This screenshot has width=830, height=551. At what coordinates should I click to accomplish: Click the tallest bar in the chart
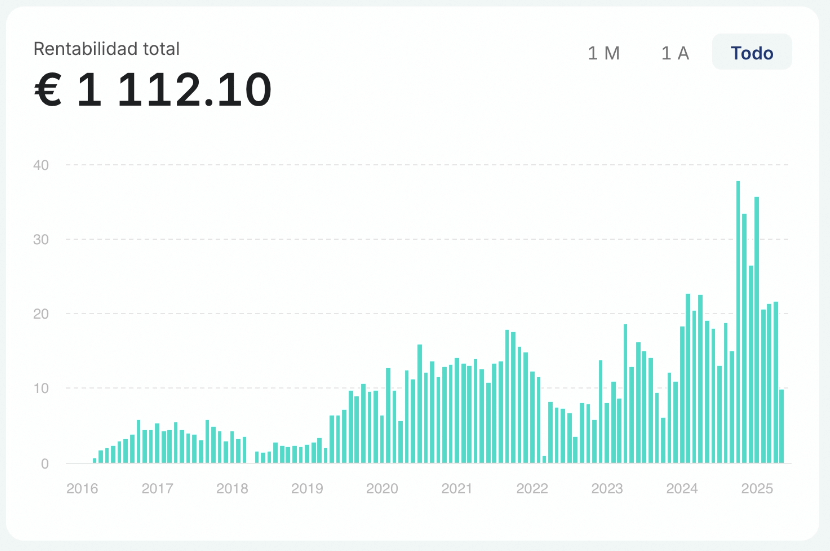[738, 322]
